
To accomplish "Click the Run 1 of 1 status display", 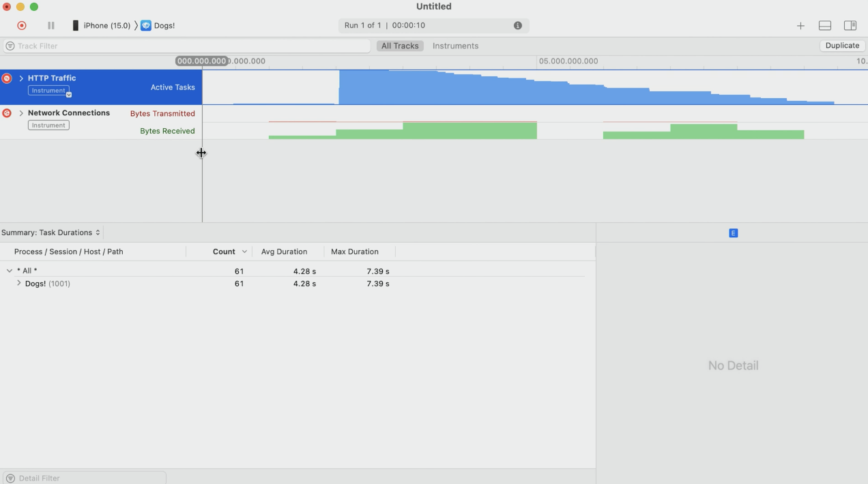I will [433, 25].
